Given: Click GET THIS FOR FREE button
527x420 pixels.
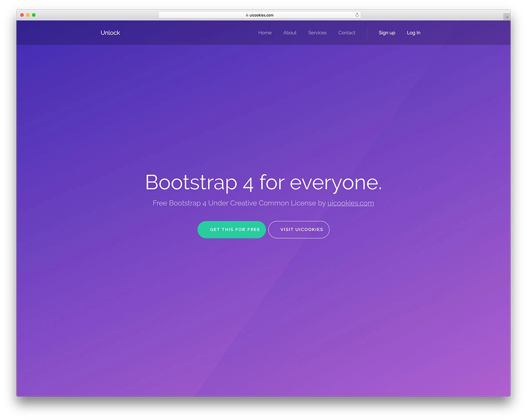Looking at the screenshot, I should [232, 230].
